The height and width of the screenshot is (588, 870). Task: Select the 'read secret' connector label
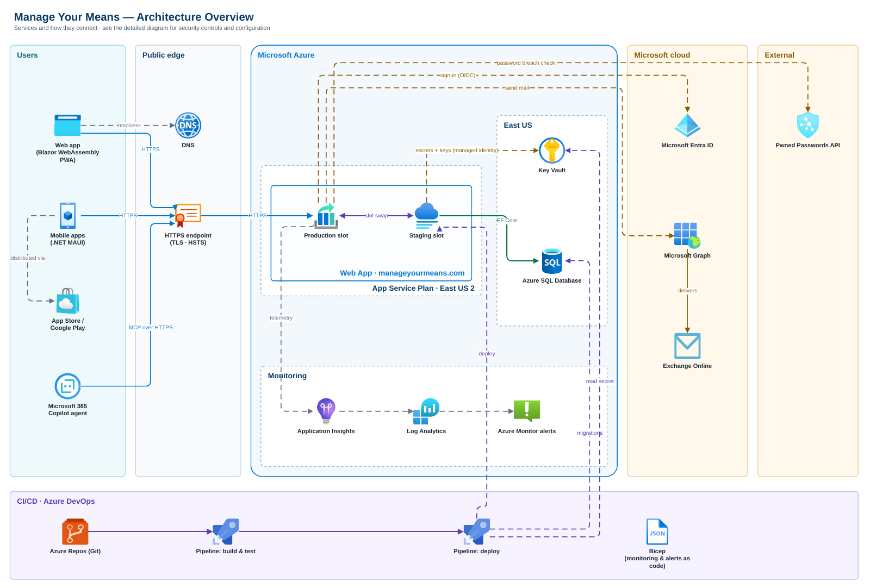click(600, 381)
